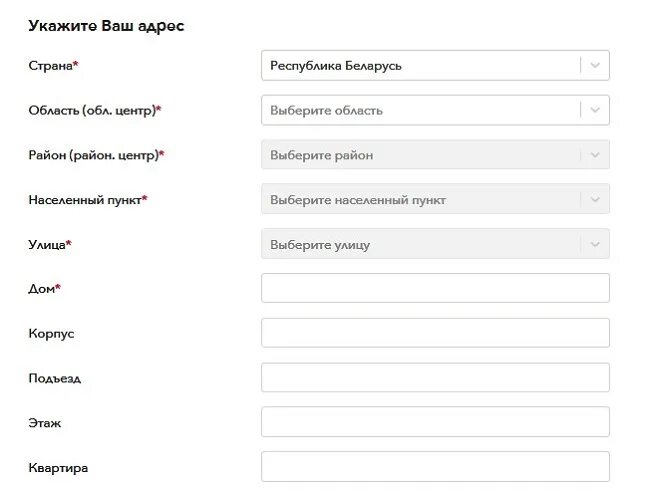Focus the Подъезд text input
650x492 pixels.
(x=435, y=378)
